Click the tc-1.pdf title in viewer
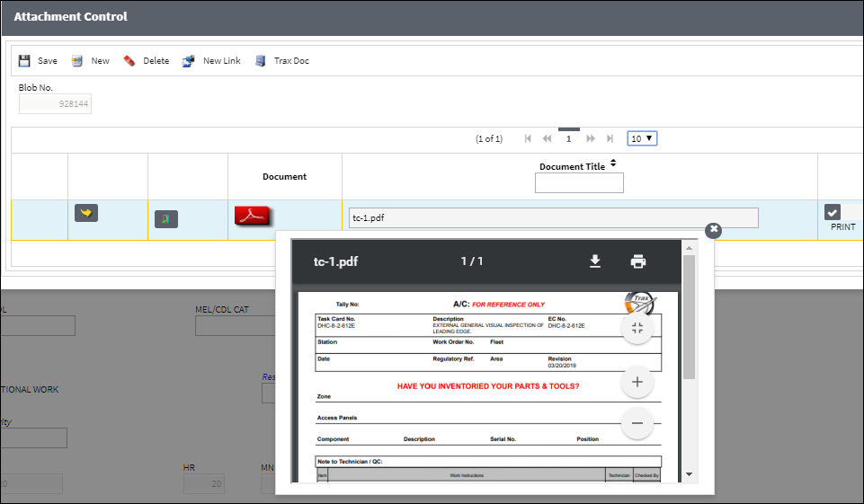Viewport: 864px width, 504px height. click(335, 261)
